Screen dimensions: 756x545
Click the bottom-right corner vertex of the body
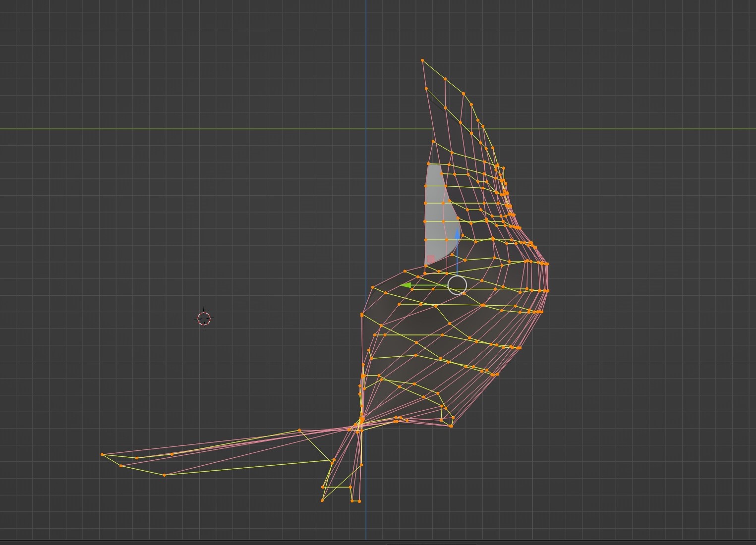pos(451,426)
